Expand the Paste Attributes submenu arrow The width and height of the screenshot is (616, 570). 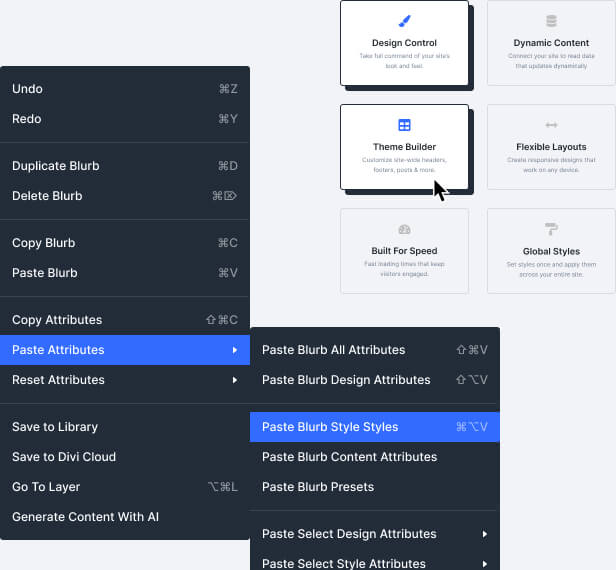[234, 350]
